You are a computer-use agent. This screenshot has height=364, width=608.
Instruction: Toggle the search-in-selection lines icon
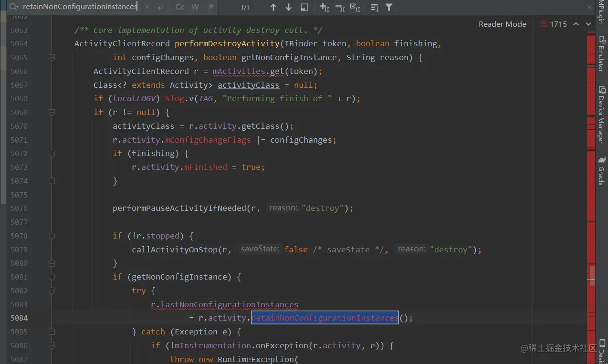tap(375, 7)
